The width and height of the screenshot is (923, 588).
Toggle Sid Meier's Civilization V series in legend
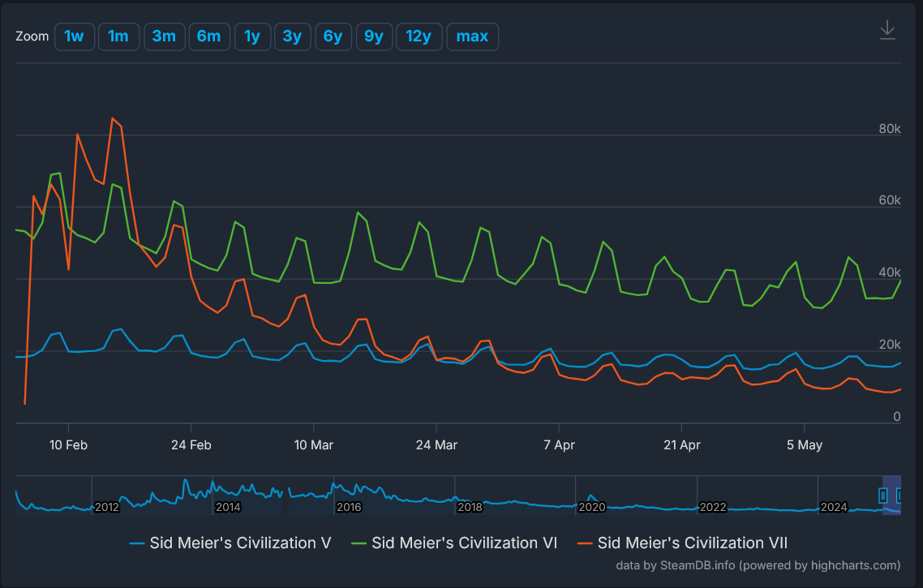click(230, 543)
